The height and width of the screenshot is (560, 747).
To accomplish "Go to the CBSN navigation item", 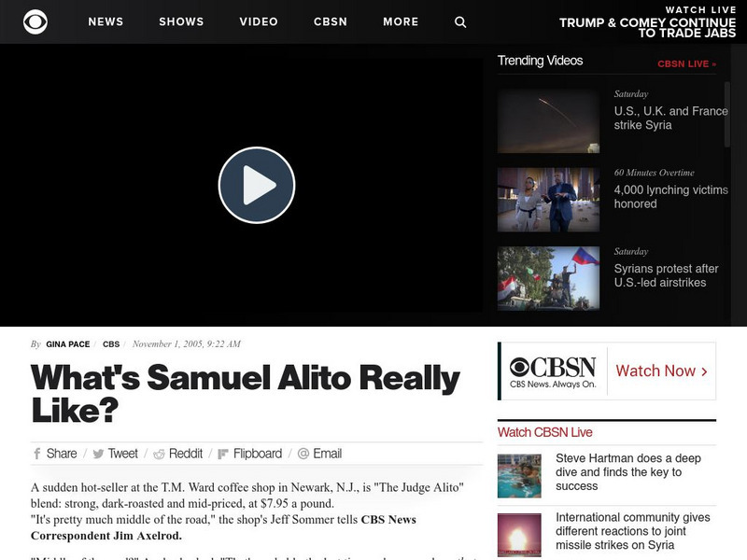I will click(x=331, y=21).
